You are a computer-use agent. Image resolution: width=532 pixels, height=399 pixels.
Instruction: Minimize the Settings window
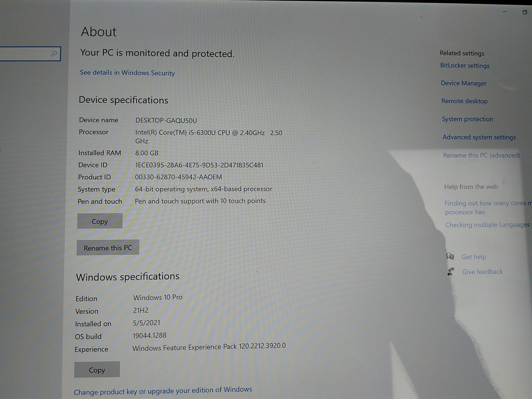(x=505, y=12)
